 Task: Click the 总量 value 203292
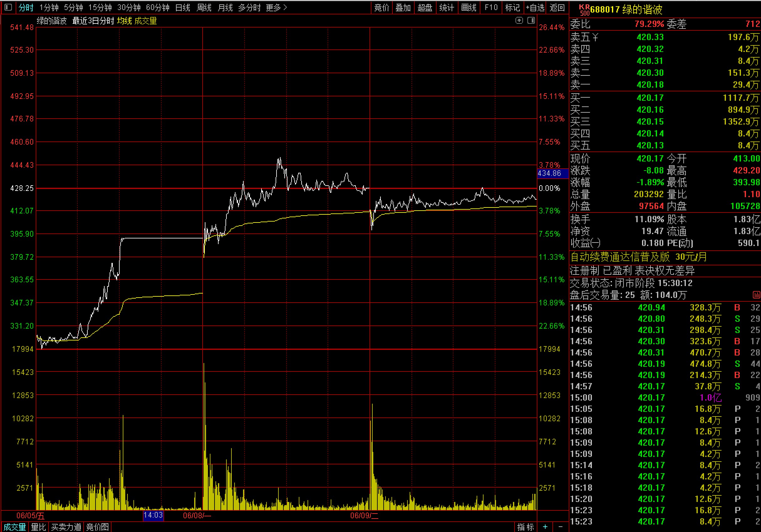(649, 194)
